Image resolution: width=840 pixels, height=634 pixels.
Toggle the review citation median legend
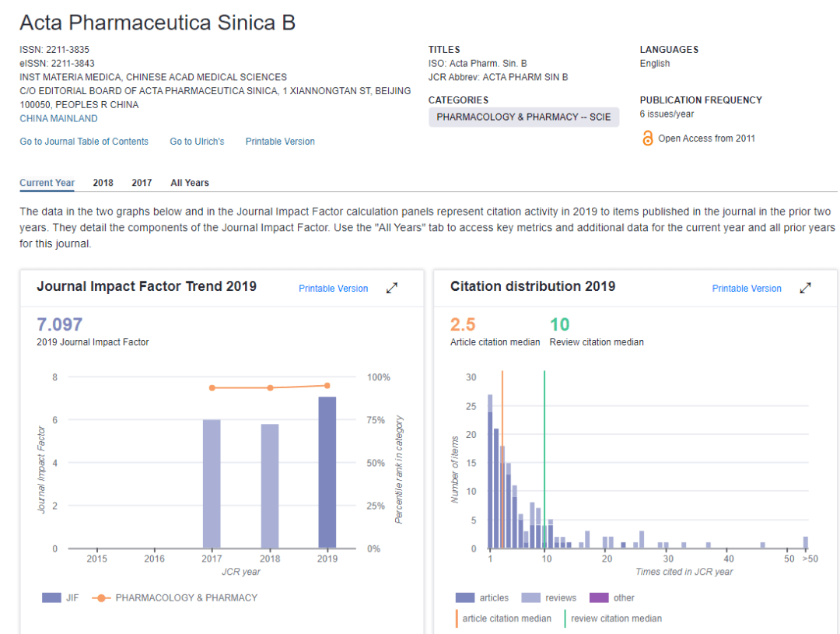(565, 618)
